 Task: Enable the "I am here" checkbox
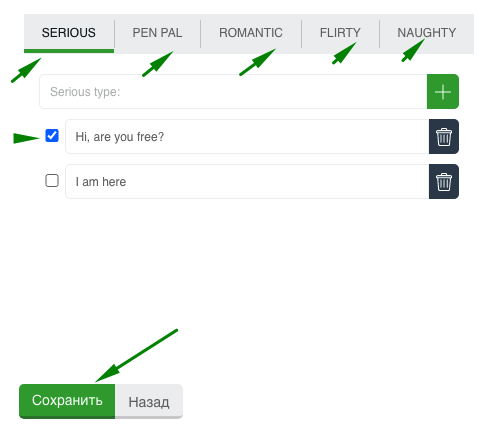pyautogui.click(x=52, y=181)
